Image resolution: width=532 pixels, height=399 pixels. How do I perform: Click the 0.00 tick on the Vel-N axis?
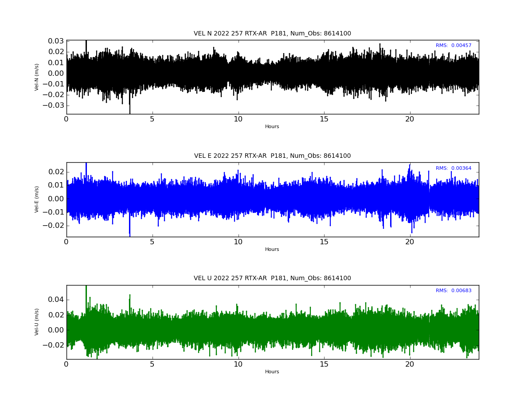point(56,74)
